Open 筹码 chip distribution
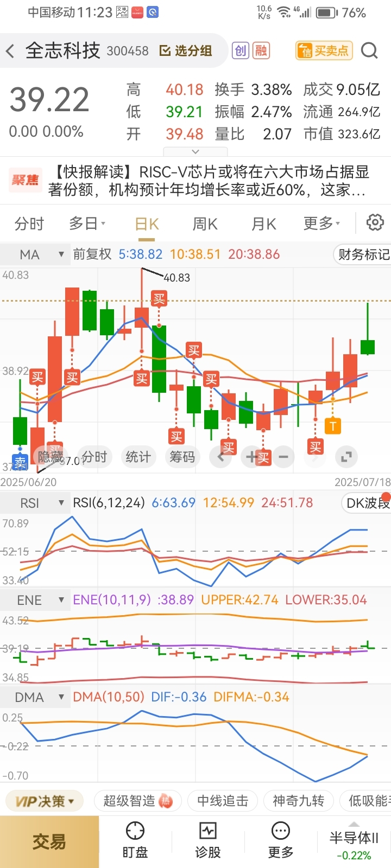The height and width of the screenshot is (868, 391). (182, 457)
